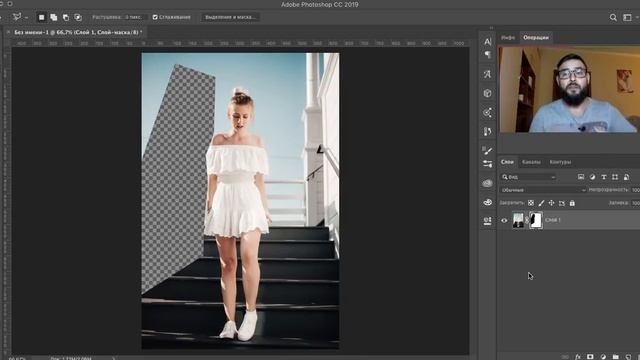Click the Слой 1 layer name

click(x=553, y=220)
